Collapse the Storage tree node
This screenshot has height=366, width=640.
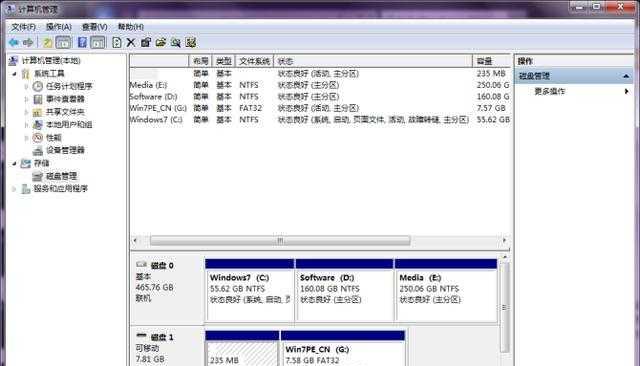click(x=15, y=163)
